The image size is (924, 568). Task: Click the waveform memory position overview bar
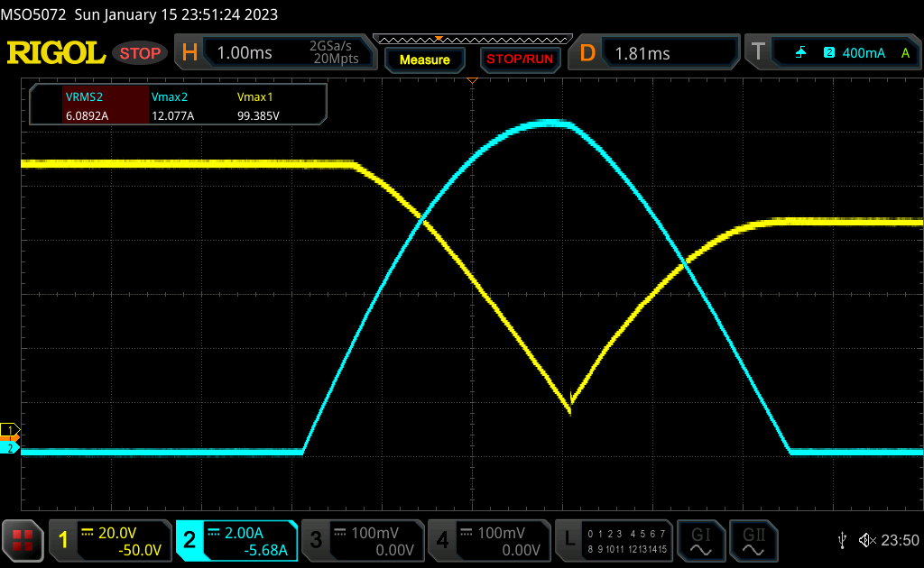click(472, 39)
